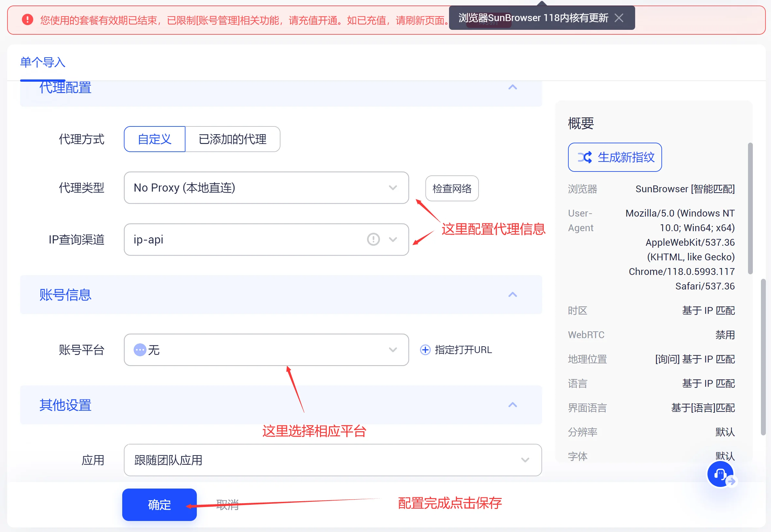The width and height of the screenshot is (771, 532).
Task: Click the shuffle icon in 生成新指纹
Action: click(585, 157)
